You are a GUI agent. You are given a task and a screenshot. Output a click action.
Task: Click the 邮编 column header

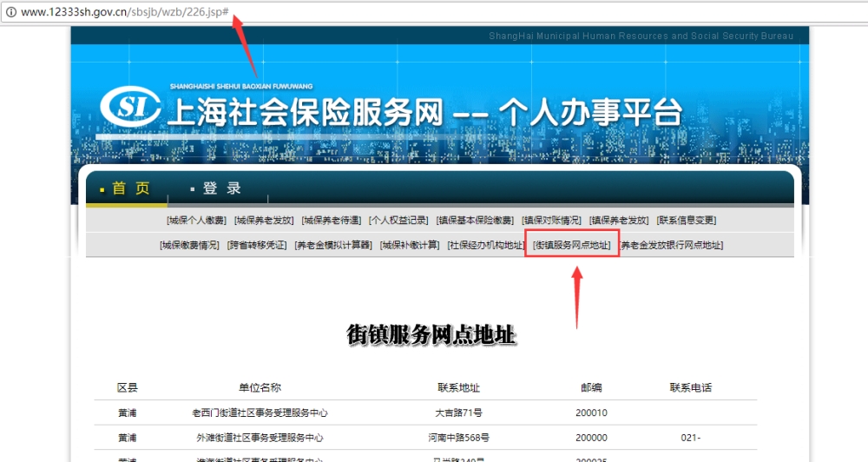tap(591, 388)
